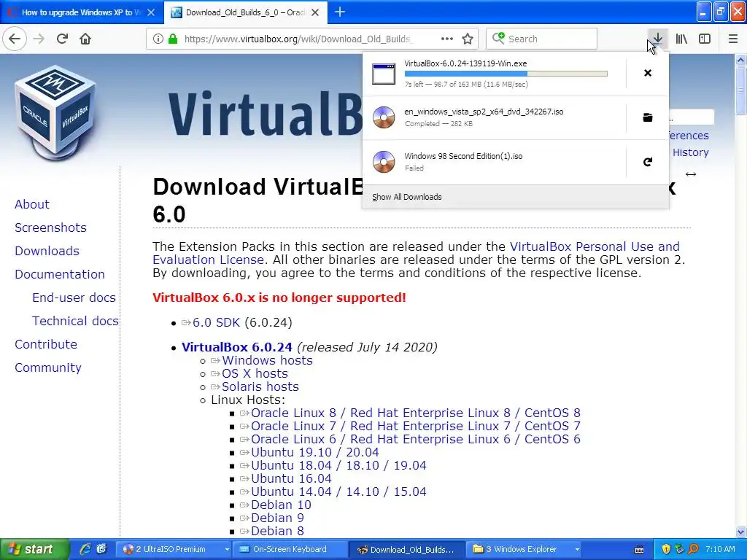The width and height of the screenshot is (747, 560).
Task: Reload the current page
Action: tap(63, 39)
